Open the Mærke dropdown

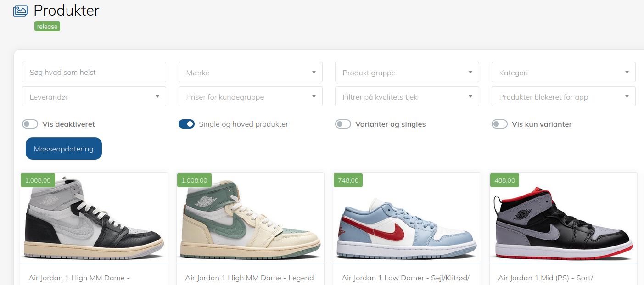(251, 72)
